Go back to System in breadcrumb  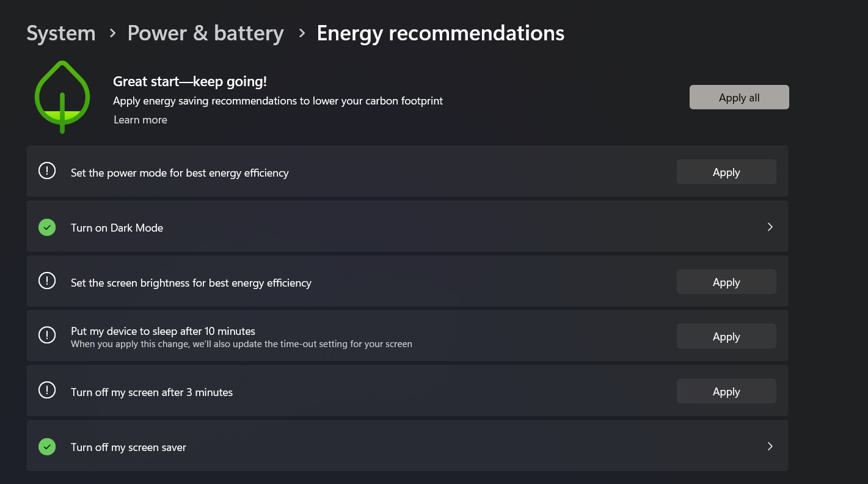(x=61, y=33)
